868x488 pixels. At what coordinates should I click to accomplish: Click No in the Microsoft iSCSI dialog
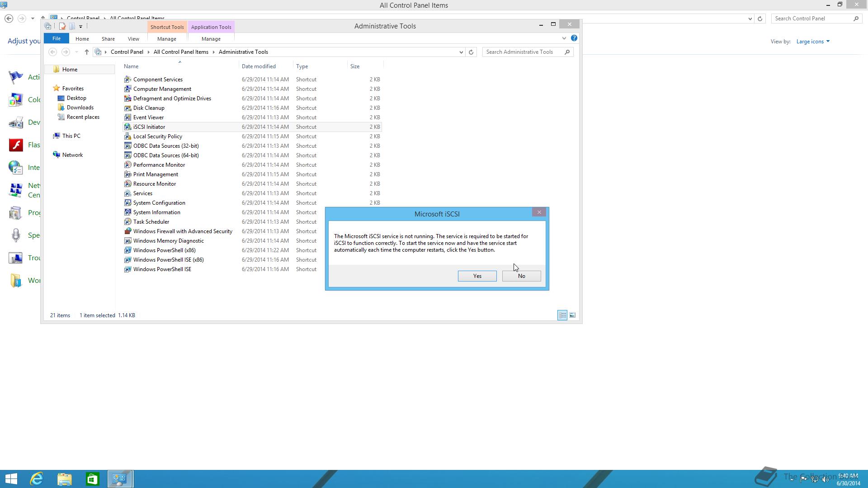[521, 276]
